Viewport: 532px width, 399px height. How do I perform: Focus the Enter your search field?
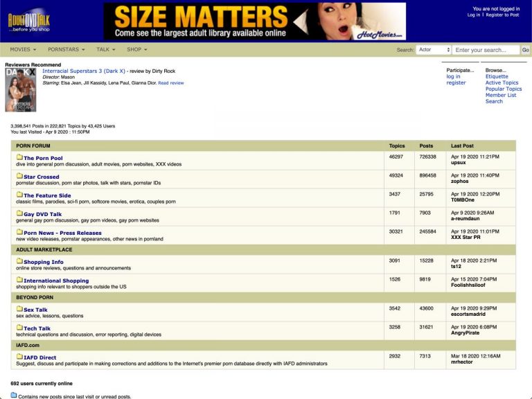tap(486, 50)
